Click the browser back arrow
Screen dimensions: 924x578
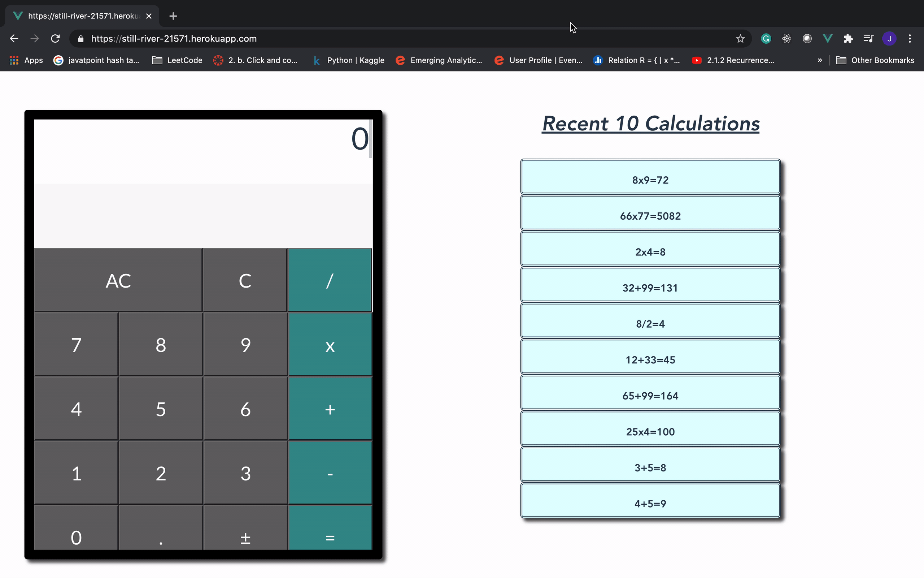coord(14,39)
